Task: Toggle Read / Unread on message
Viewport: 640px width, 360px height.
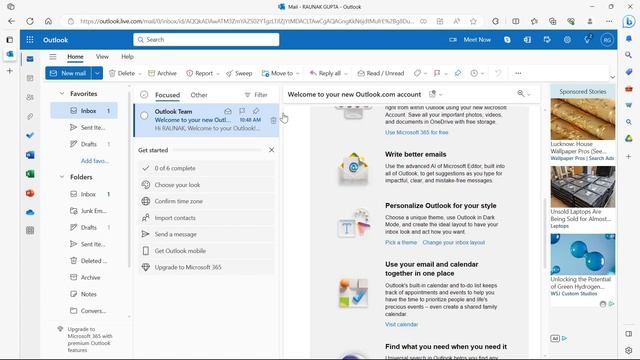Action: (x=381, y=73)
